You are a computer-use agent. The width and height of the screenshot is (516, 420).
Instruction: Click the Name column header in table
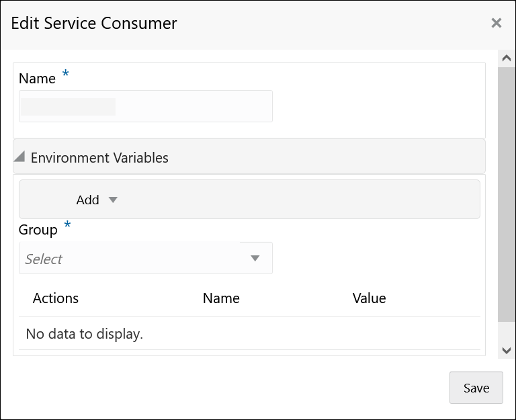tap(221, 298)
